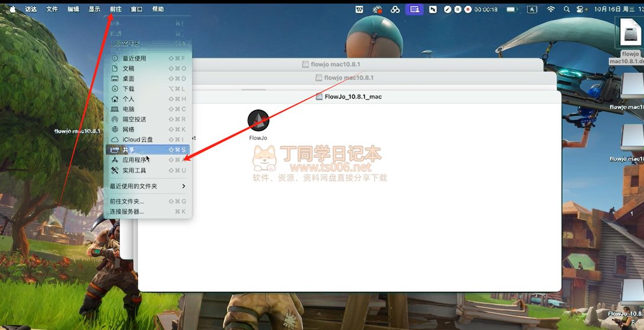Choose 隔空投送 (AirDrop) menu entry

click(x=148, y=119)
